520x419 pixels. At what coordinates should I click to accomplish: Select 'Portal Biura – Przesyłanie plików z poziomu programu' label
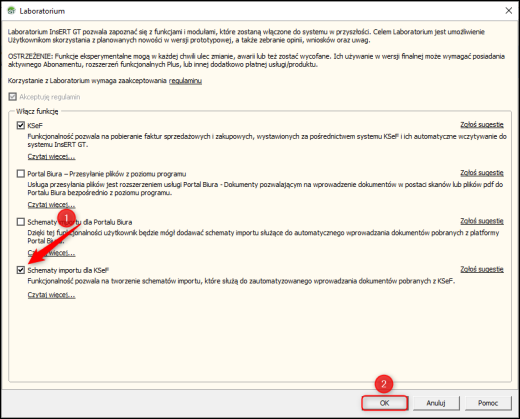[107, 174]
